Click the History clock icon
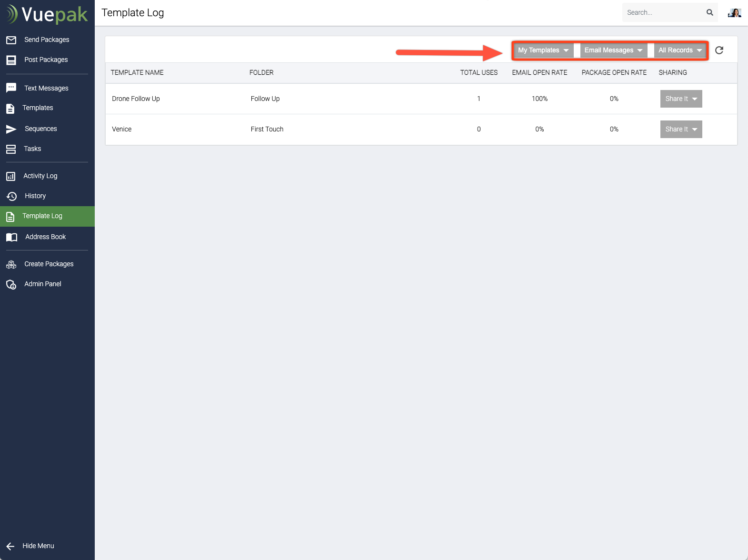 tap(11, 196)
